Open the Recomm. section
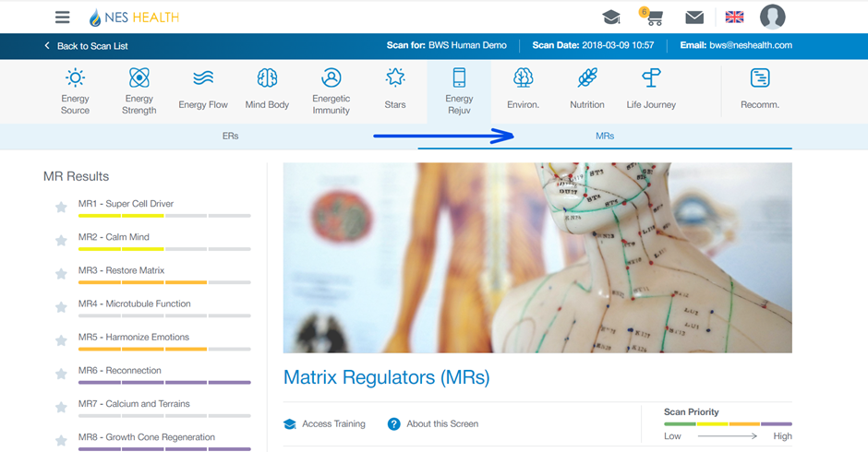The height and width of the screenshot is (452, 868). tap(759, 90)
